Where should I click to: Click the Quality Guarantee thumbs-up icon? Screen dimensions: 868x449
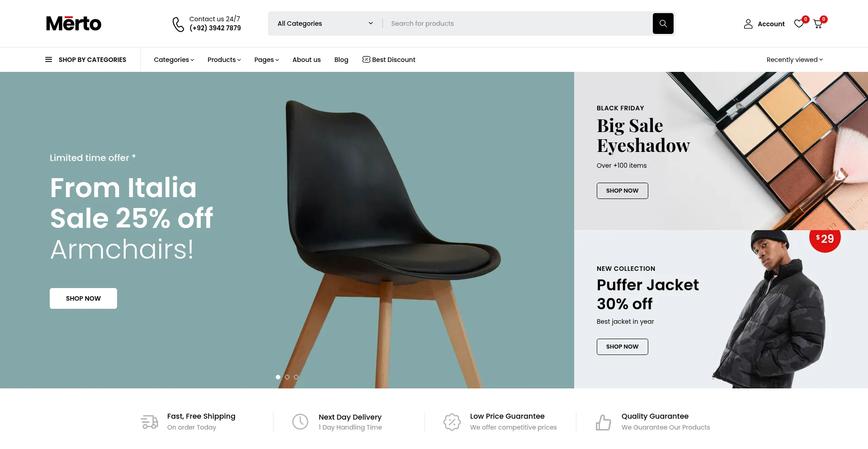coord(603,422)
